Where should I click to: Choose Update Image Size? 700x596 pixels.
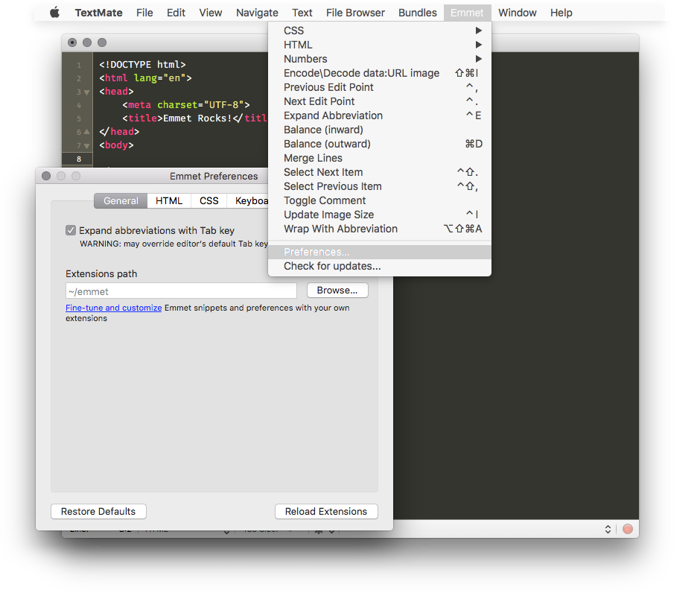(380, 215)
